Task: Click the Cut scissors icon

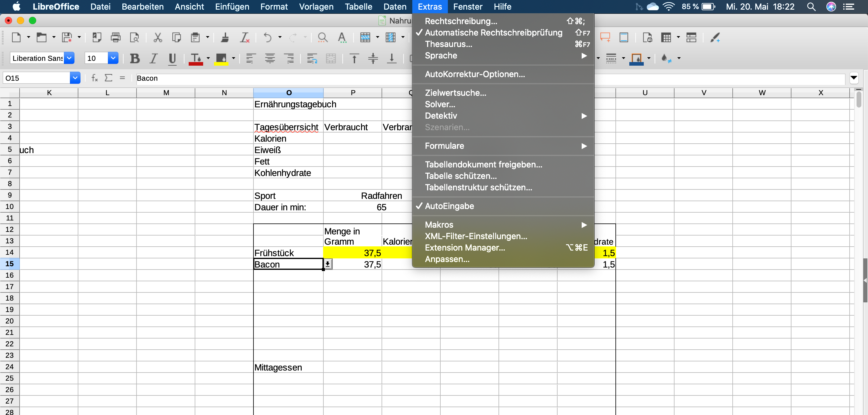Action: click(158, 37)
